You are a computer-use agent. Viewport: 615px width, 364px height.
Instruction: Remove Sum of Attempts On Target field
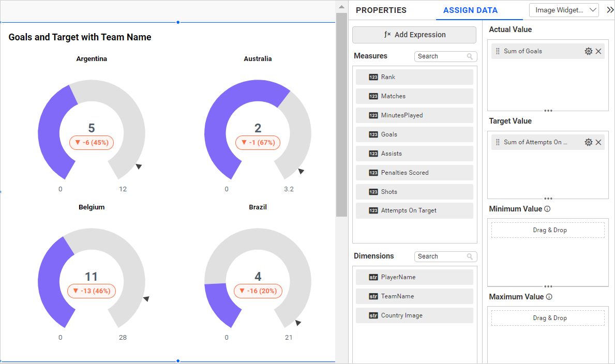pos(598,142)
